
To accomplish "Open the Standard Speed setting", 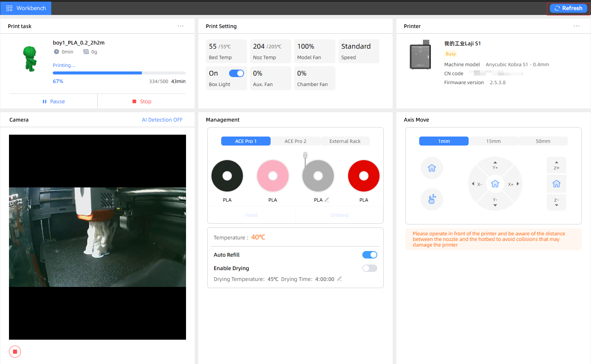I will (x=359, y=51).
